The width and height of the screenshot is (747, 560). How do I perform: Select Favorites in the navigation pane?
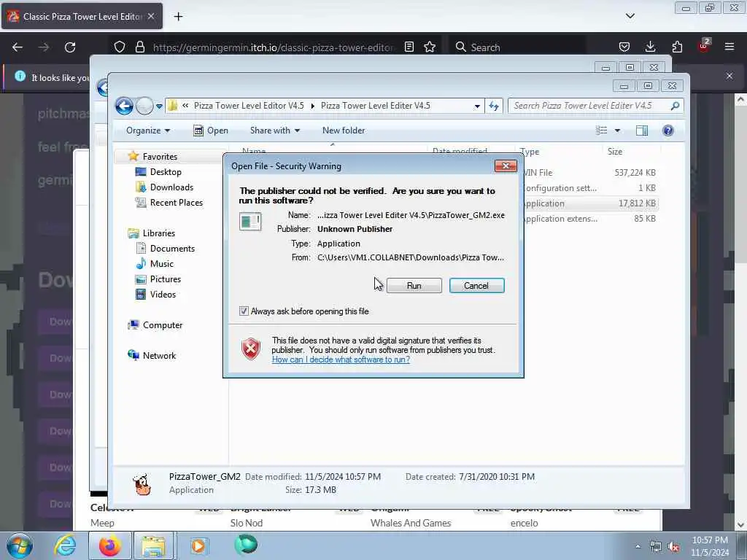coord(160,157)
